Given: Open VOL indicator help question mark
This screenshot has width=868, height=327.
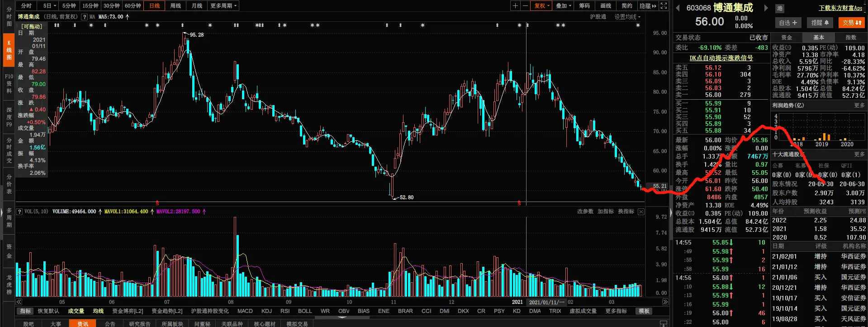Looking at the screenshot, I should point(19,212).
